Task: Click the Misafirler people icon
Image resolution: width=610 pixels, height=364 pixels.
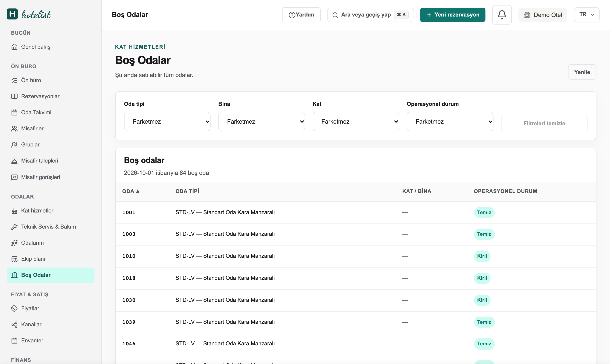Action: (x=14, y=128)
